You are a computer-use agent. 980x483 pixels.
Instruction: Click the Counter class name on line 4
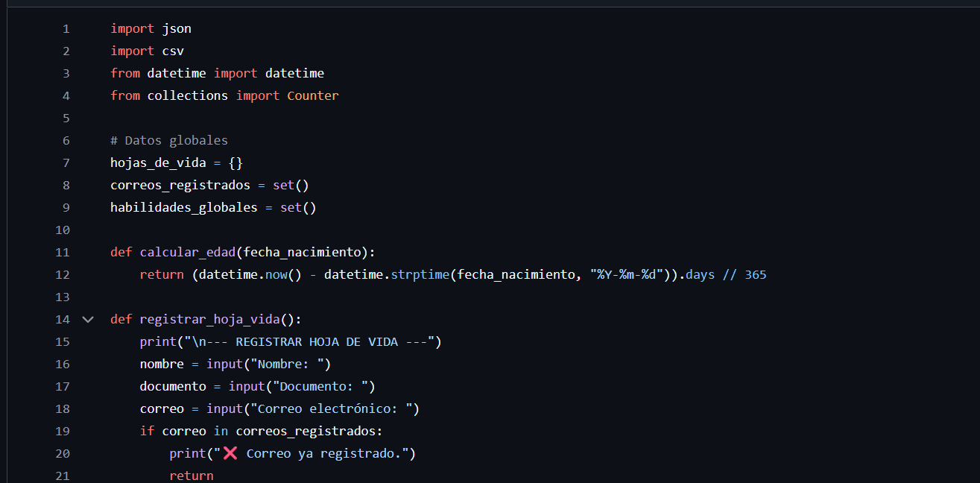[x=313, y=95]
